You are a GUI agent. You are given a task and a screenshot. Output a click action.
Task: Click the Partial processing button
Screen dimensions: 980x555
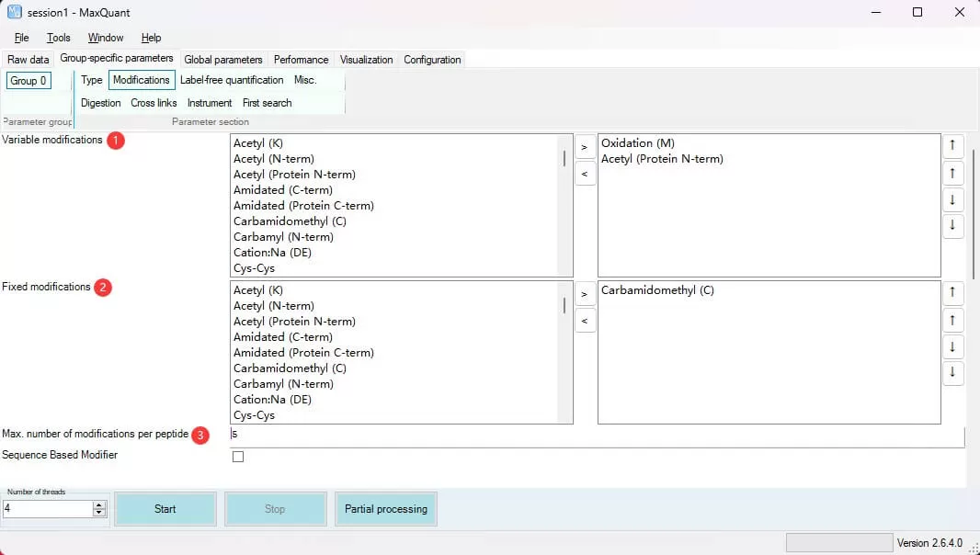(386, 509)
